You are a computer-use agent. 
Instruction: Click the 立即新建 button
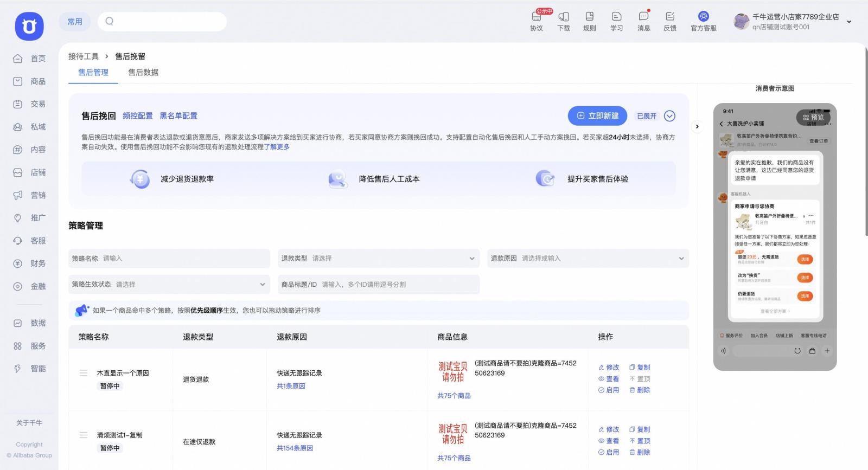pos(597,116)
